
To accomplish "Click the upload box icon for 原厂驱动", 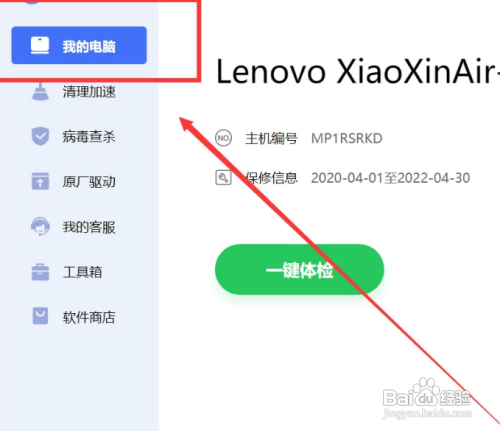I will [x=40, y=181].
